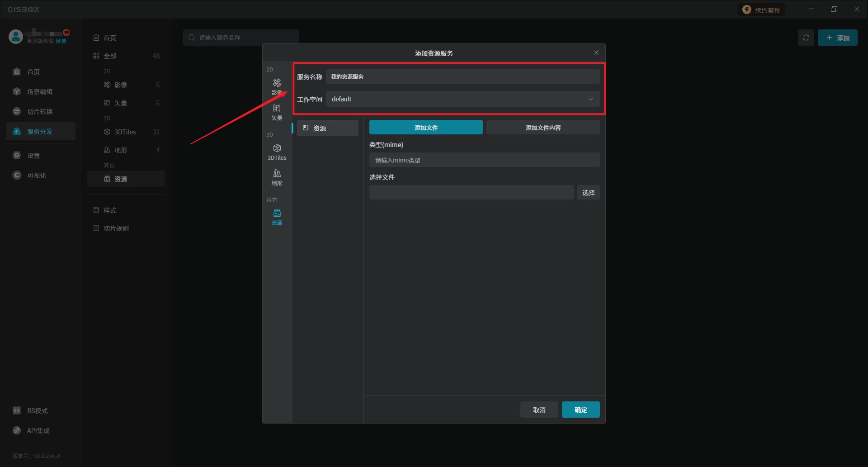868x467 pixels.
Task: Select the 3DTiles icon in dialog sidebar
Action: point(277,152)
